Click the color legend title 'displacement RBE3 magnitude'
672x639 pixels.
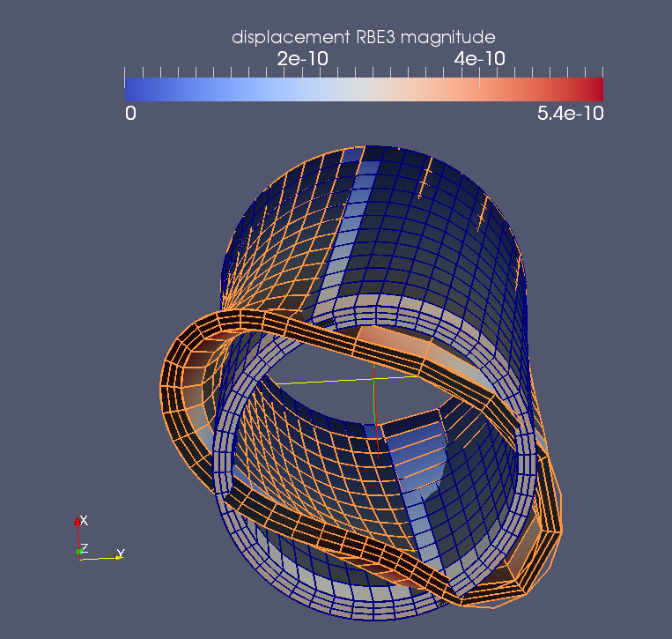pos(364,37)
